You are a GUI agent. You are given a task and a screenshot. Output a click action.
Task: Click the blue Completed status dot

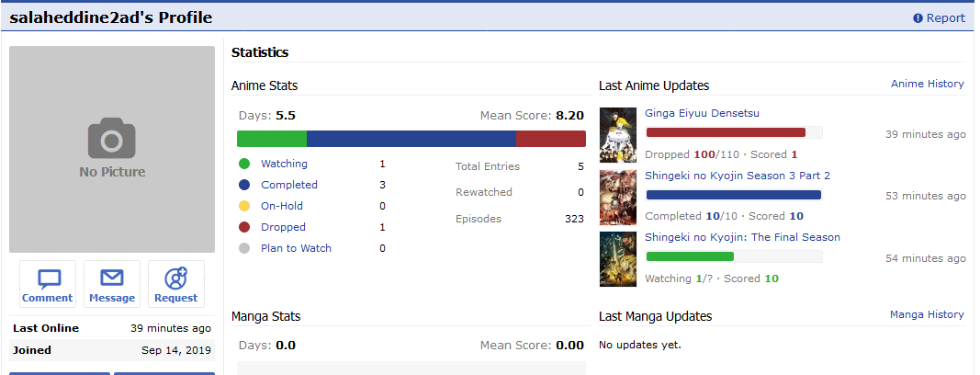243,185
